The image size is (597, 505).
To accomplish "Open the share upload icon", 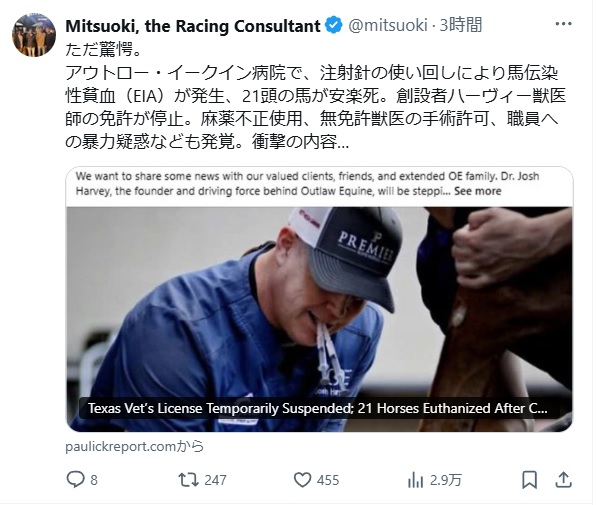I will click(x=564, y=479).
